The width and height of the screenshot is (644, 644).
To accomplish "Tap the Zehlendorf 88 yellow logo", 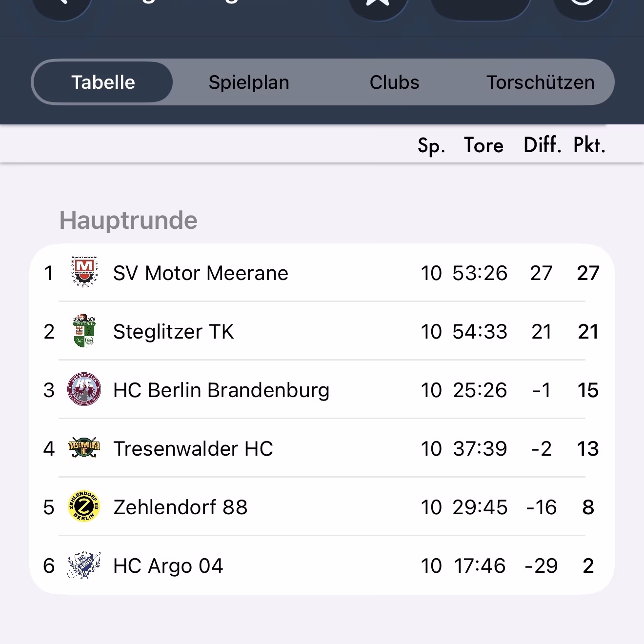I will 84,507.
